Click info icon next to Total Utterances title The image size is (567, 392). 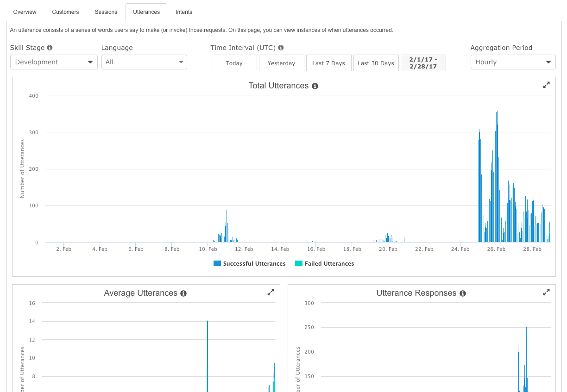click(315, 86)
